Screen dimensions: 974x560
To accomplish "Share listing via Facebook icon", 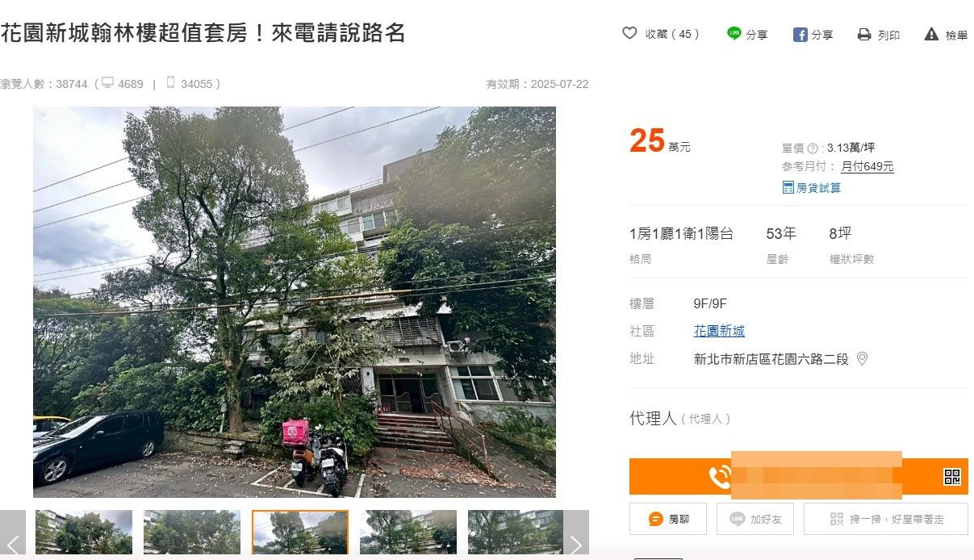I will click(x=800, y=35).
